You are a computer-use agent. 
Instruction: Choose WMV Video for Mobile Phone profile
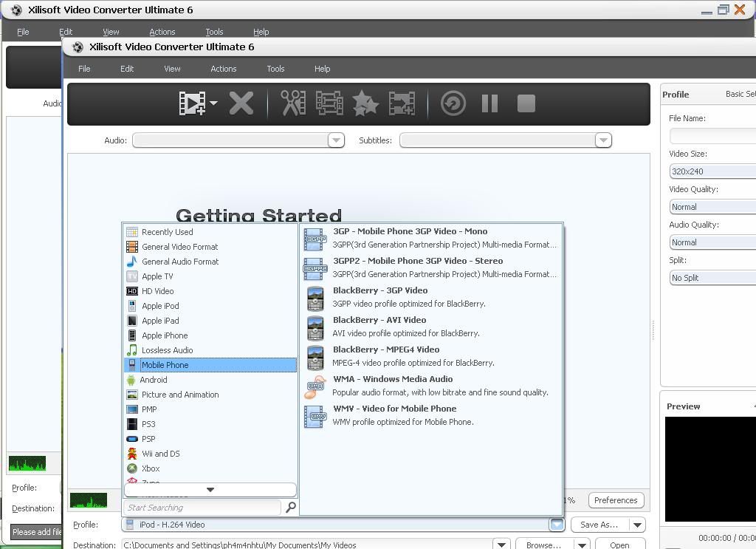click(x=431, y=415)
